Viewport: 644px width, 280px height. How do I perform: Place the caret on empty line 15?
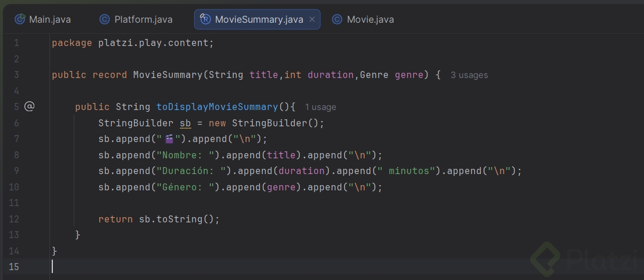[174, 267]
